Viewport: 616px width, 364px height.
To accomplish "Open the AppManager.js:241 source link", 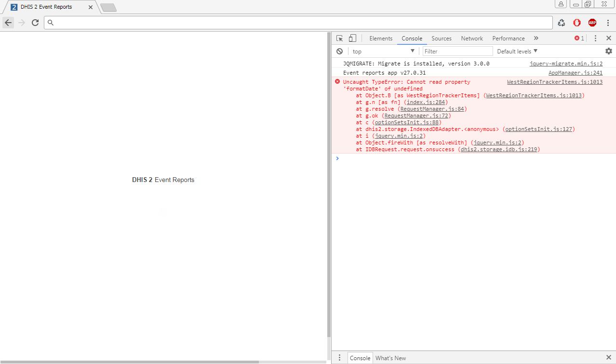I will 575,73.
